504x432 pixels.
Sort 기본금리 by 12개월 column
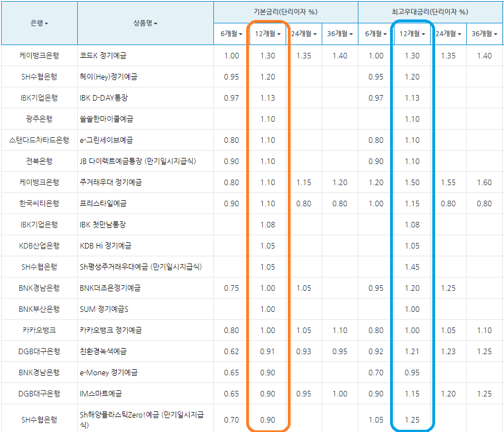268,34
